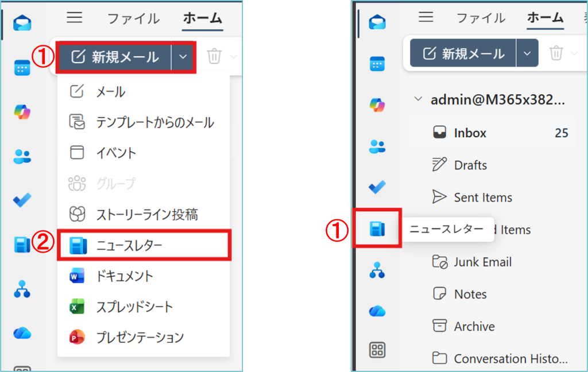Select ストーリーライン投稿 from the dropdown menu

[147, 215]
